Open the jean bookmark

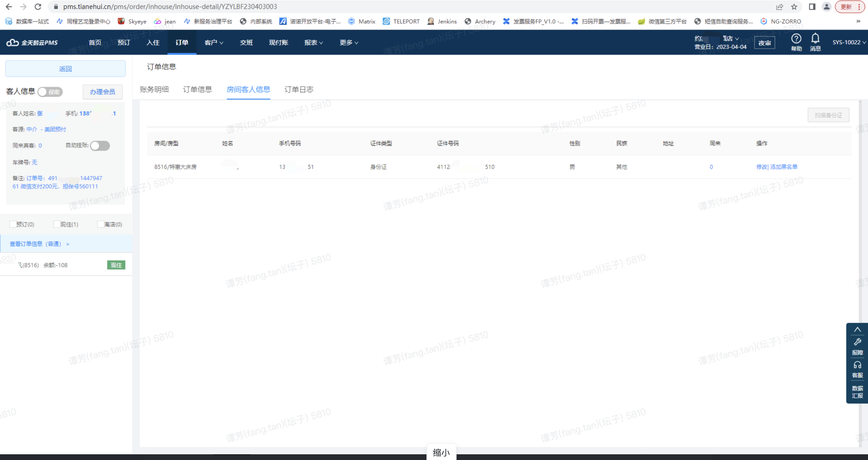pyautogui.click(x=165, y=21)
